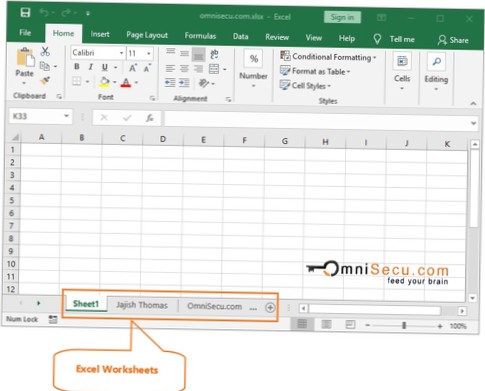485x391 pixels.
Task: Set top vertical alignment
Action: coord(171,52)
